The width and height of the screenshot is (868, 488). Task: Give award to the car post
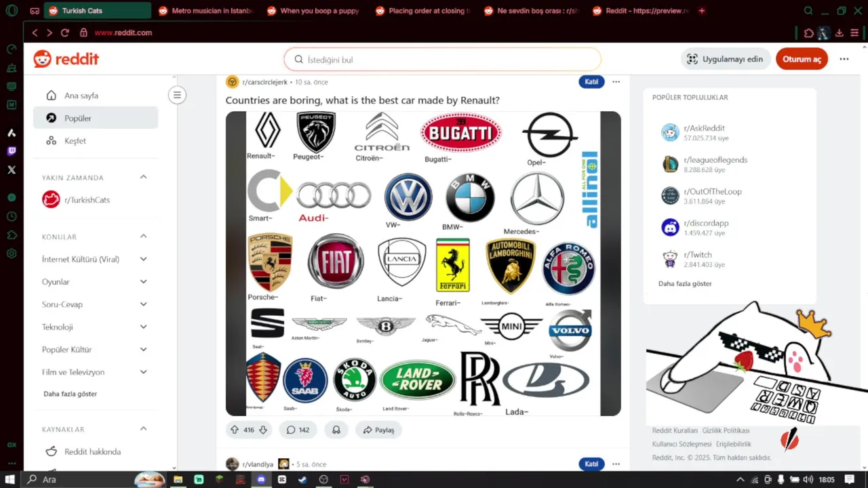[336, 430]
